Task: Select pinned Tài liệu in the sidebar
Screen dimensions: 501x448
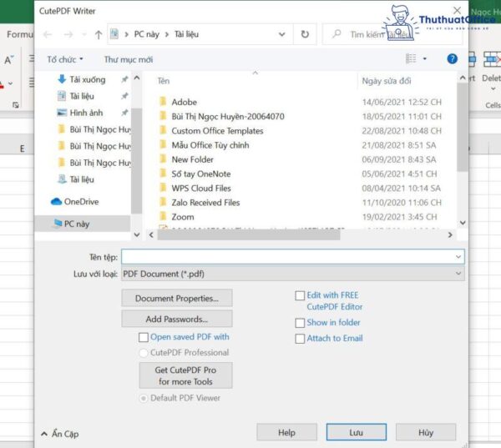Action: (82, 96)
